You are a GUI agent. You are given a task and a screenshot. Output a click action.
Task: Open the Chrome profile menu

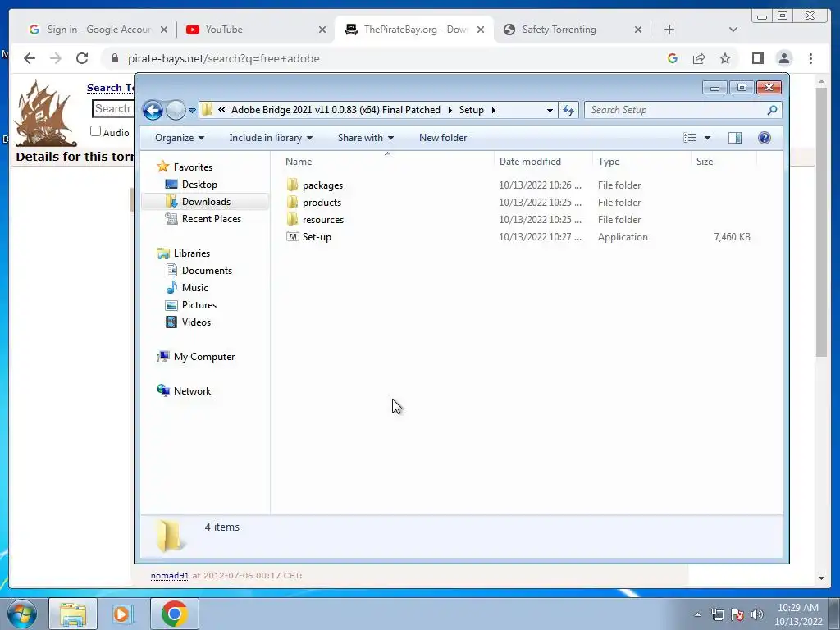784,58
